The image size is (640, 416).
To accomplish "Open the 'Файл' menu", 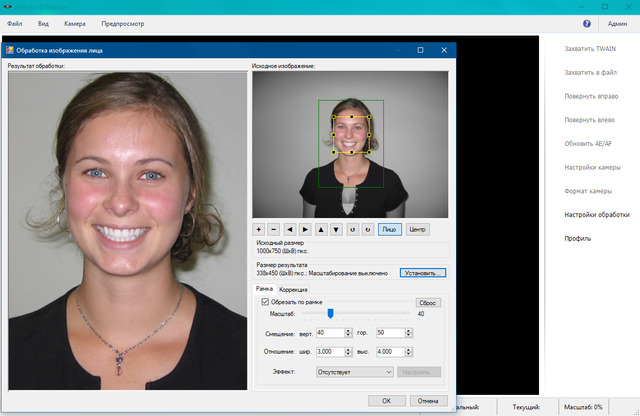I will [15, 24].
